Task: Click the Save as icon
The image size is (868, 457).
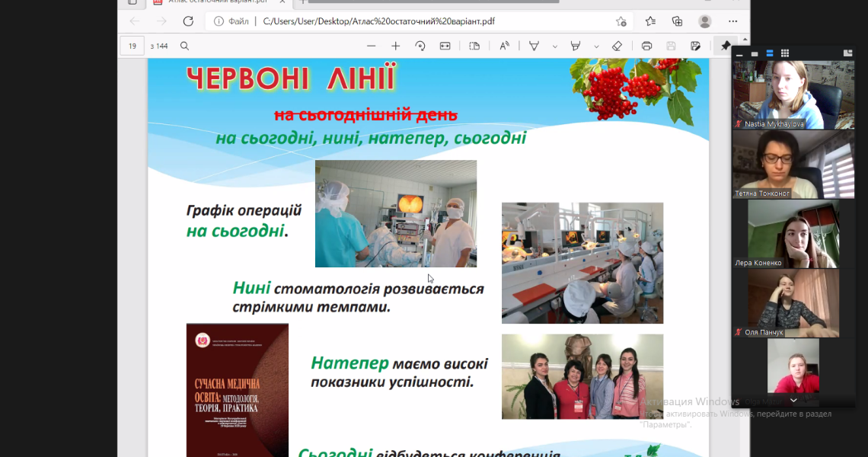Action: tap(695, 46)
